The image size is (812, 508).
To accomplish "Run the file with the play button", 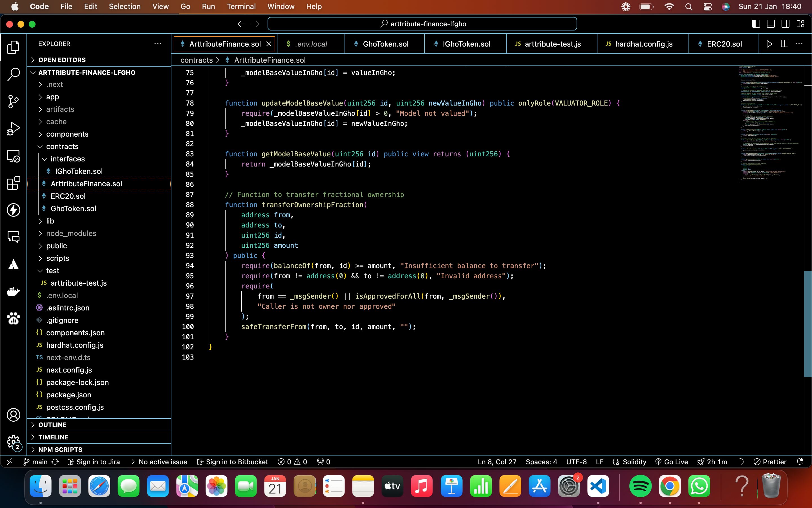I will pyautogui.click(x=769, y=44).
